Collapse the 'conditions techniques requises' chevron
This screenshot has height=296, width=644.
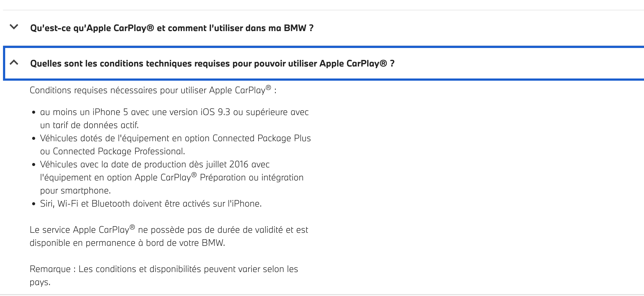pyautogui.click(x=14, y=62)
